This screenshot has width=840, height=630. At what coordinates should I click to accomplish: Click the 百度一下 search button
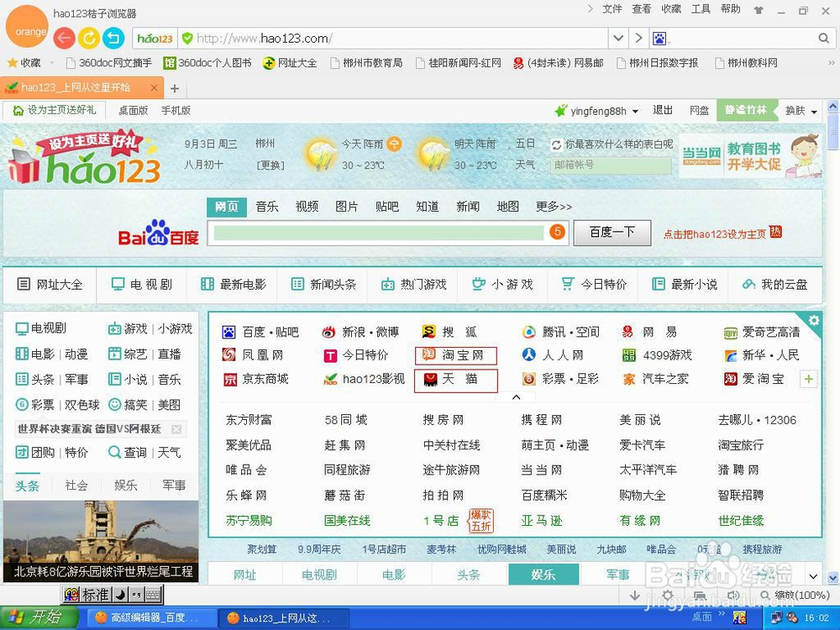pyautogui.click(x=612, y=233)
